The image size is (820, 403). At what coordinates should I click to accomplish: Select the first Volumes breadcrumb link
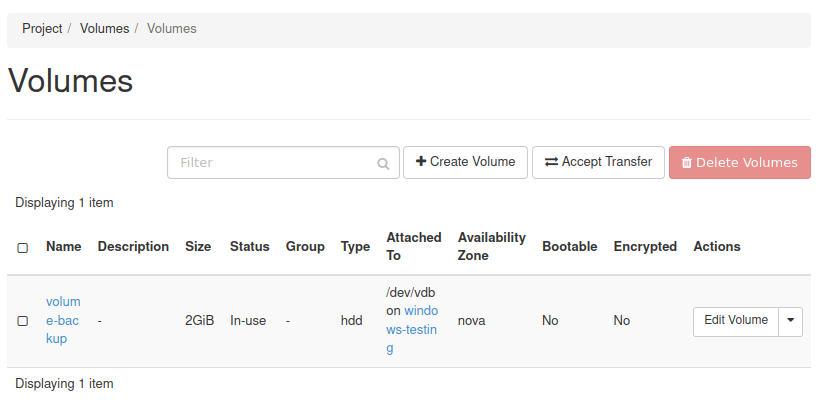tap(104, 29)
